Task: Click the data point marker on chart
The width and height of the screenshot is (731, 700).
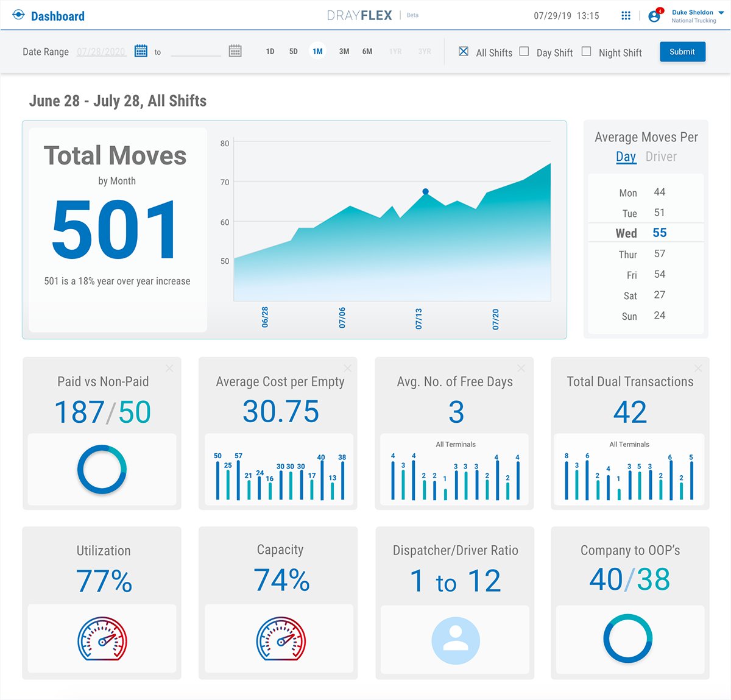Action: click(426, 191)
